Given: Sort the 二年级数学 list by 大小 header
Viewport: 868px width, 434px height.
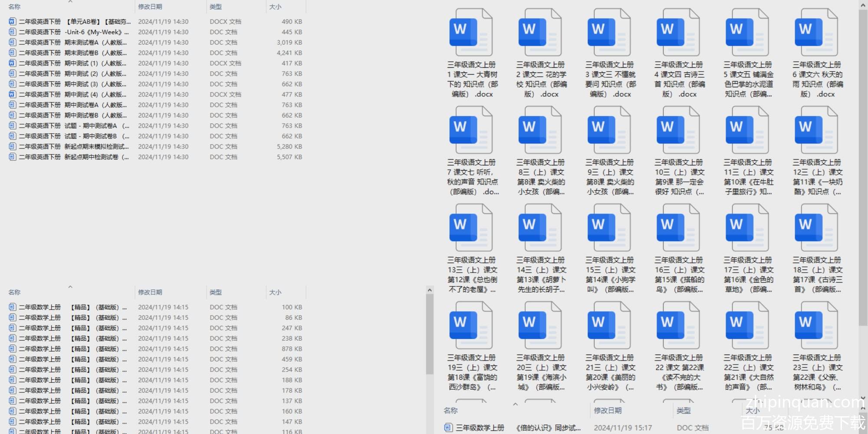Looking at the screenshot, I should (275, 293).
